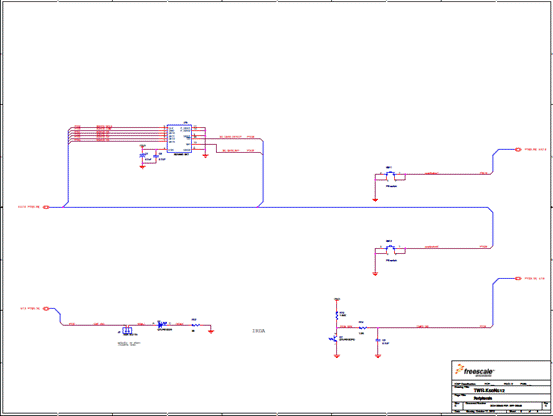Click the ground symbol under upper pushbutton
This screenshot has width=553, height=416.
point(375,200)
